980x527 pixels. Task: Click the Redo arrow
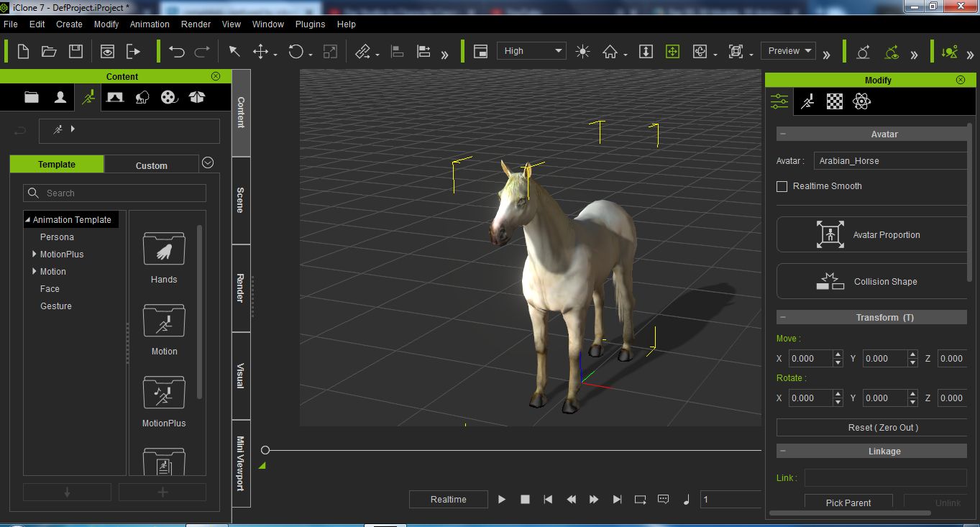pyautogui.click(x=202, y=51)
